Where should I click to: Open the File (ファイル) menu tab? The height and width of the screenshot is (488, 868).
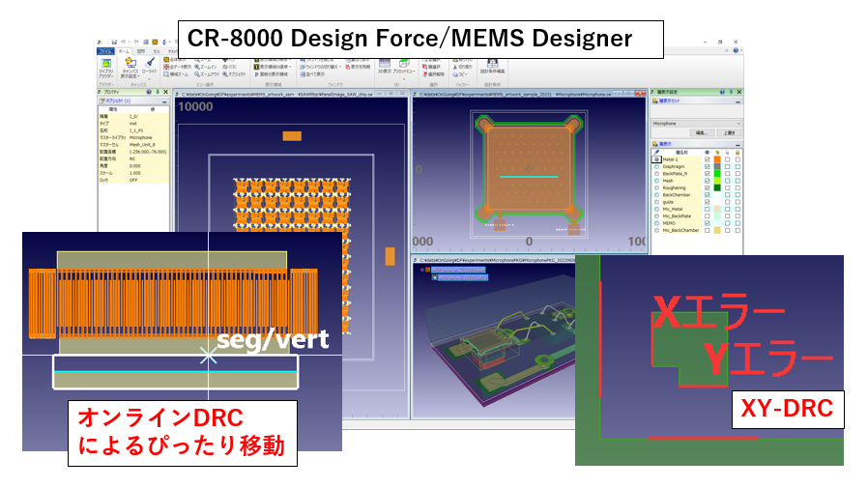click(105, 51)
